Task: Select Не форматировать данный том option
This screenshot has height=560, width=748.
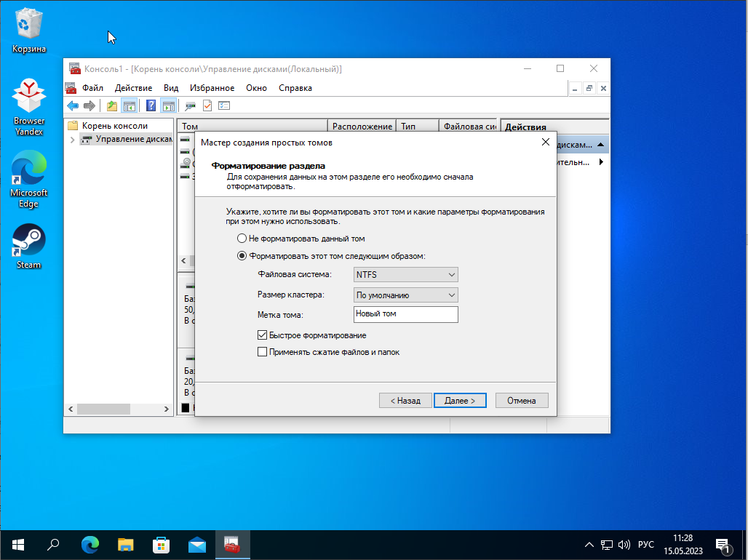Action: click(242, 238)
